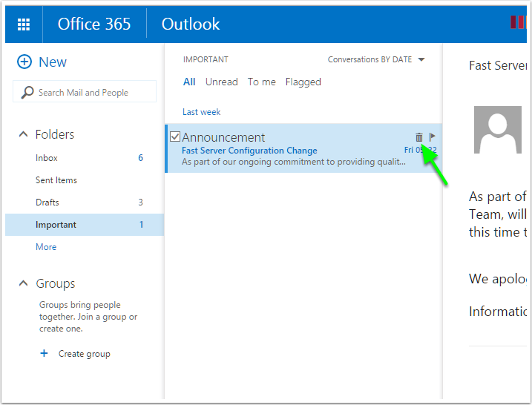Collapse the Folders section
This screenshot has width=532, height=405.
(x=22, y=134)
